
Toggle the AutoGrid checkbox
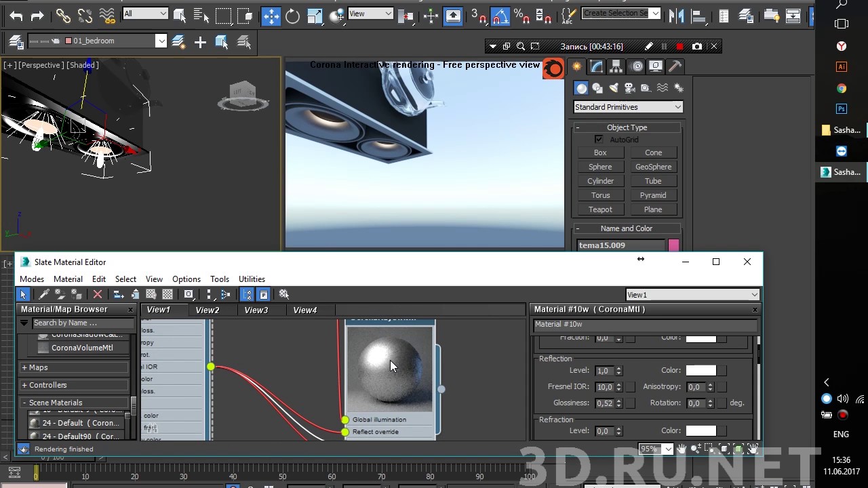pyautogui.click(x=599, y=140)
